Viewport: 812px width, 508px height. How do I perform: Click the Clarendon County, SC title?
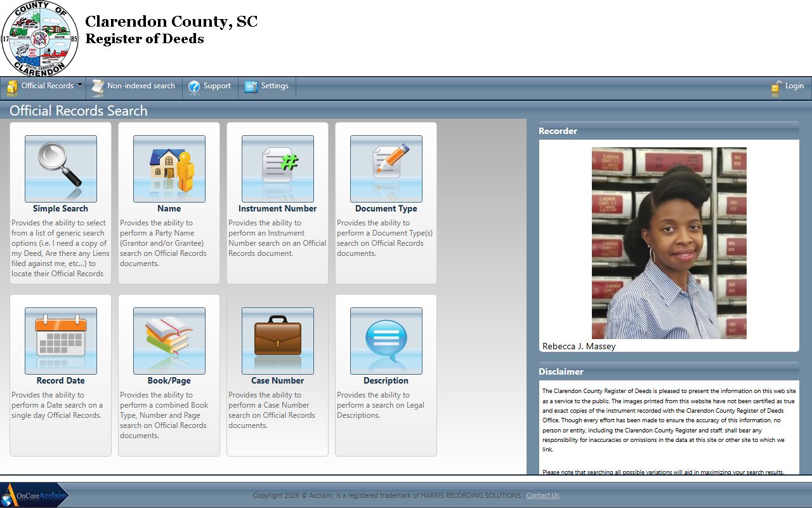tap(171, 22)
